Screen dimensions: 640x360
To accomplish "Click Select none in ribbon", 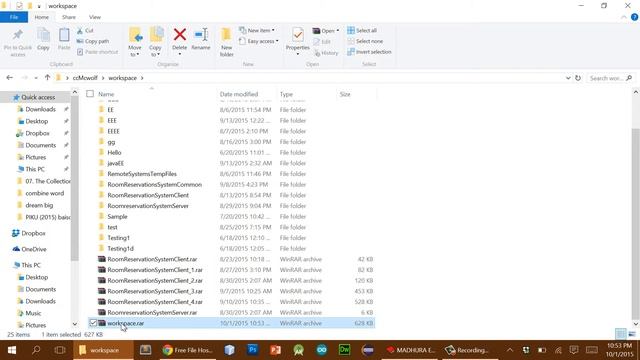I will (365, 41).
